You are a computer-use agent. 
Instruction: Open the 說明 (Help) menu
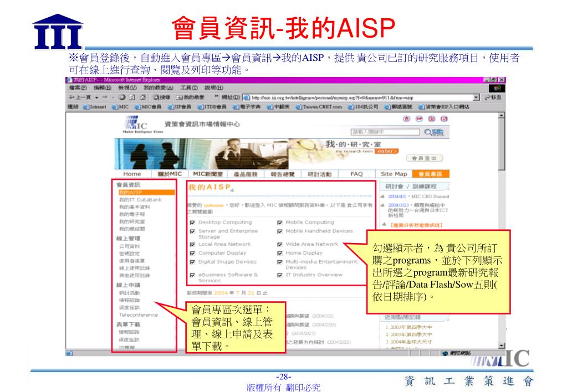214,88
